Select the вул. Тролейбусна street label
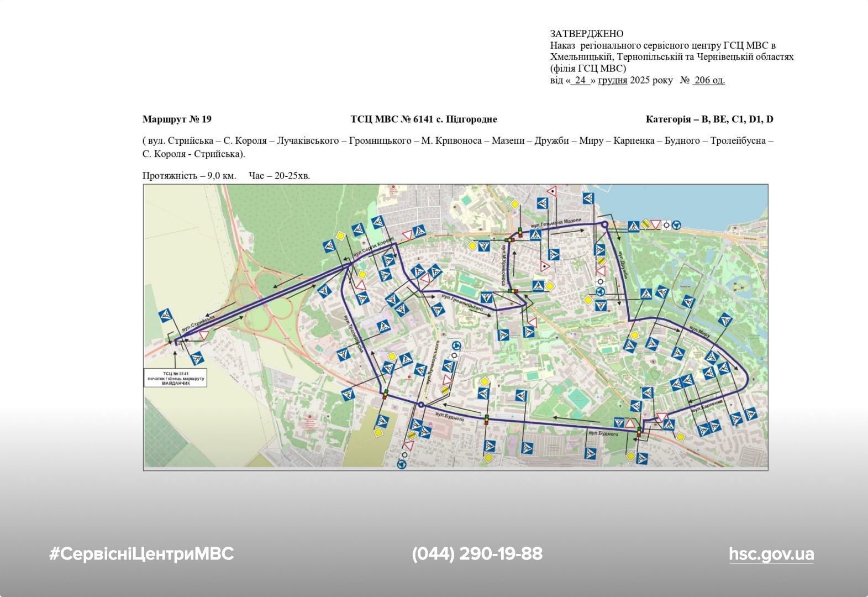 [354, 333]
